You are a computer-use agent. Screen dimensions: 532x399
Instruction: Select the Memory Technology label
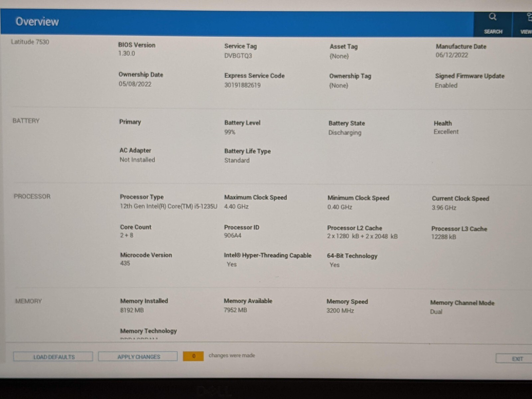(148, 331)
